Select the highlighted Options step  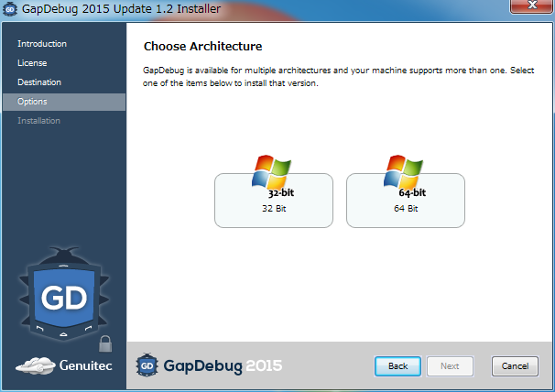32,102
